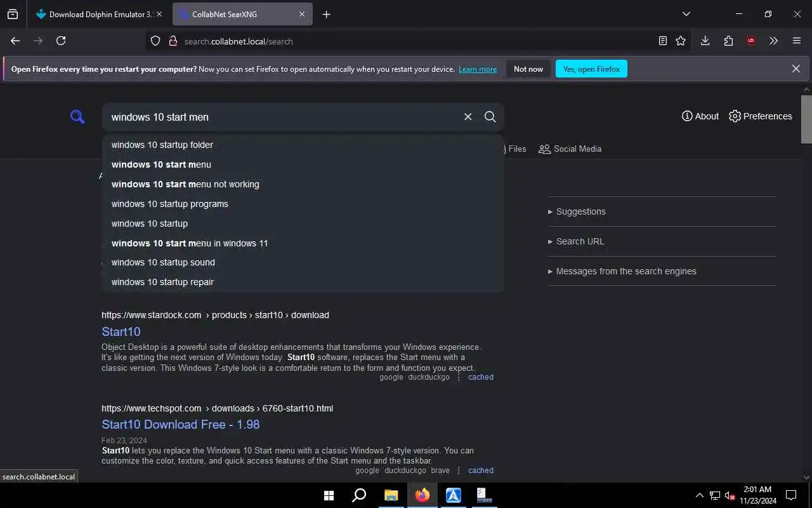This screenshot has height=508, width=812.
Task: Switch to CollabNet SearXNG tab
Action: pyautogui.click(x=242, y=14)
